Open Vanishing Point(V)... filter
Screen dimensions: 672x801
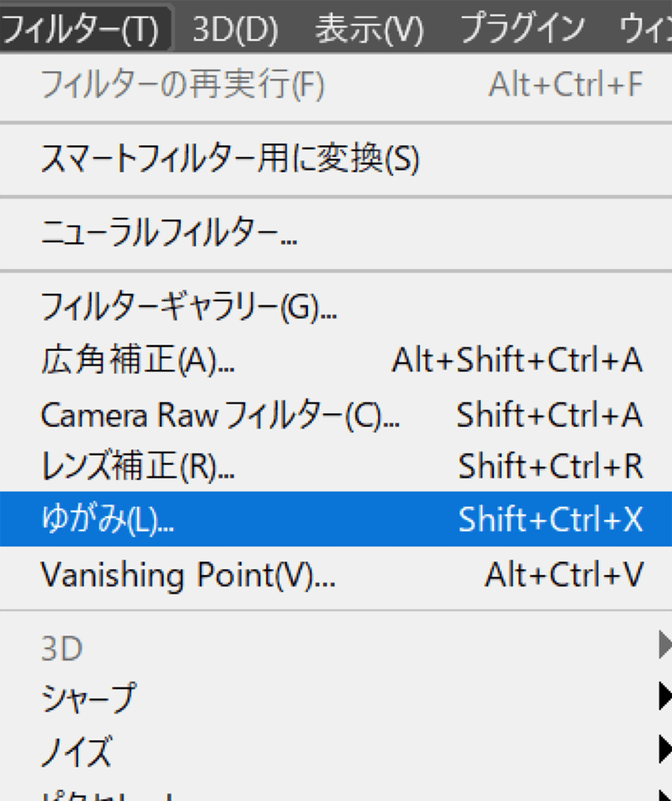tap(188, 575)
